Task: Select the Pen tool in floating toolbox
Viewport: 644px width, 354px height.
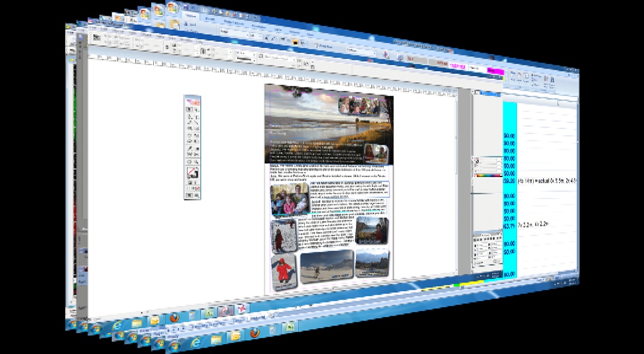Action: coord(189,116)
